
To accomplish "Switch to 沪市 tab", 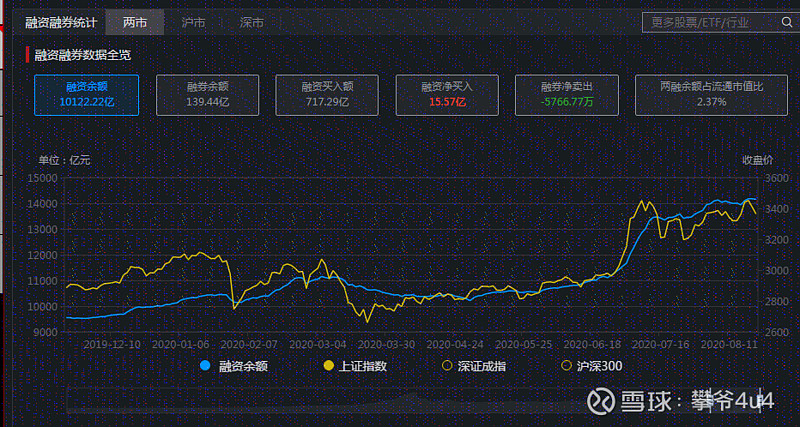I will (193, 22).
